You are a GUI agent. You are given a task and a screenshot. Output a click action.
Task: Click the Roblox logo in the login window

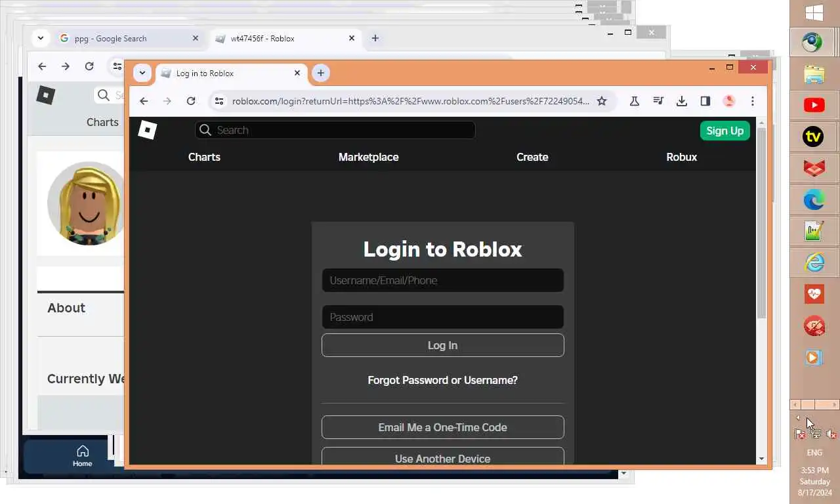(x=148, y=130)
